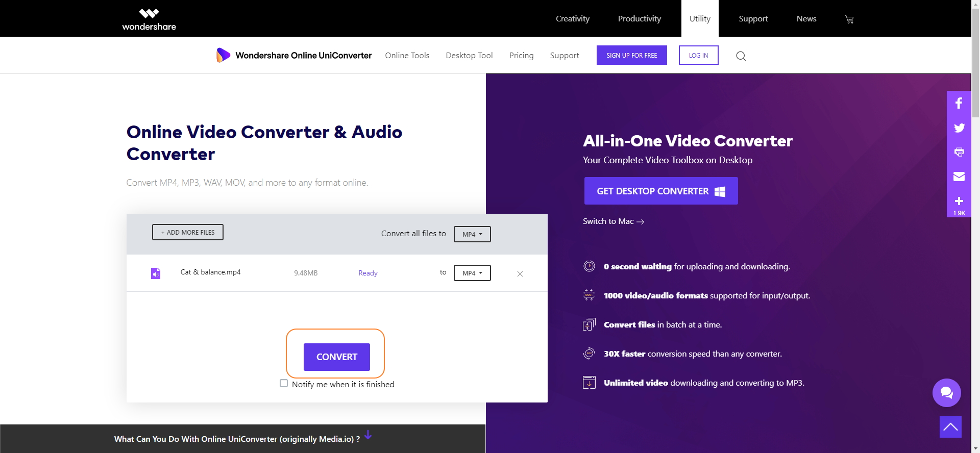Click the LOG IN button
980x453 pixels.
699,55
